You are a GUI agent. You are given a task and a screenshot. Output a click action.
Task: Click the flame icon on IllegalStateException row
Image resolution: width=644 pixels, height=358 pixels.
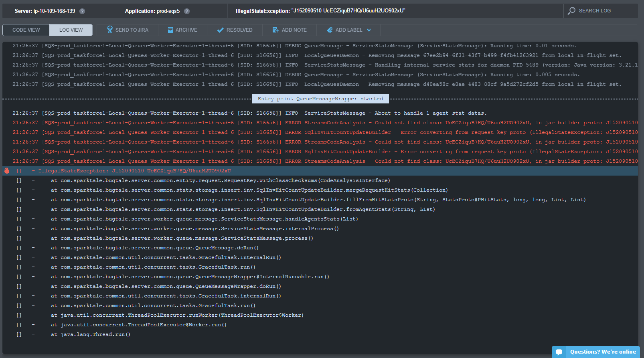[x=7, y=170]
